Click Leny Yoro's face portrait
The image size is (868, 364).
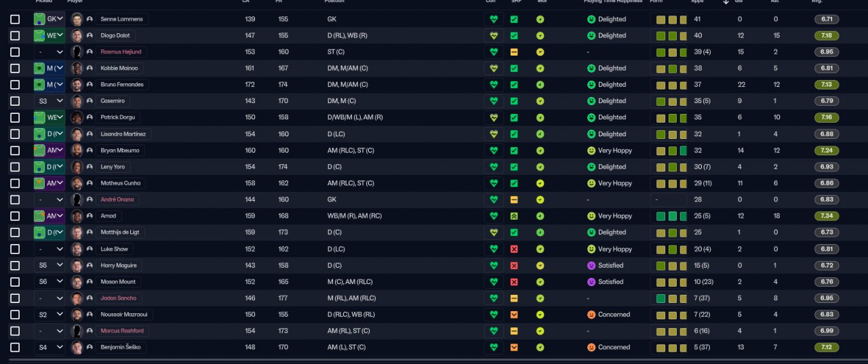pyautogui.click(x=77, y=167)
